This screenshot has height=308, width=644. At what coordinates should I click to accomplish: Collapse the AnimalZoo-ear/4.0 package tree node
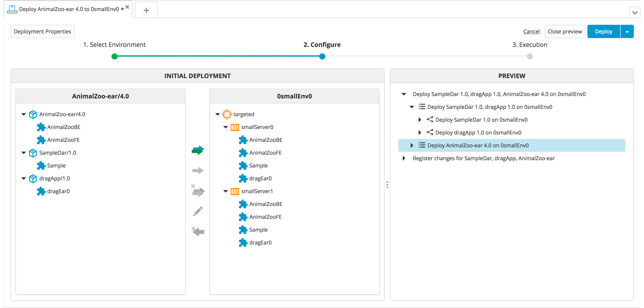(24, 114)
